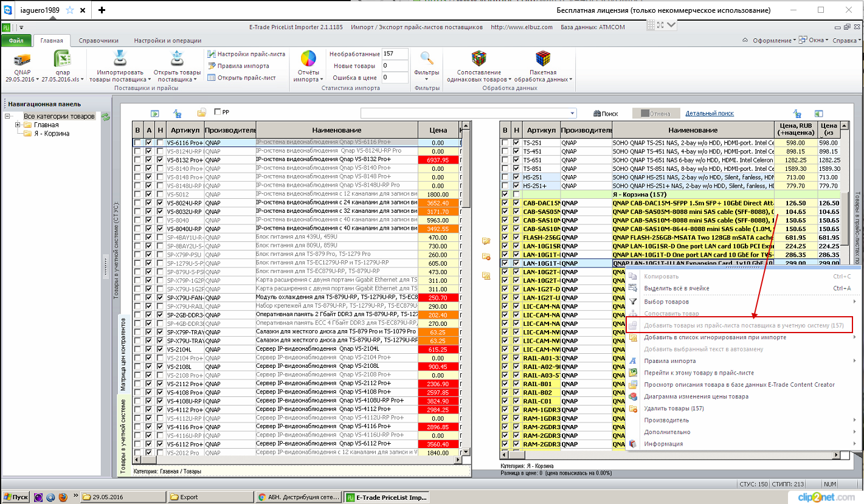Tick the В checkbox for TS-451
Image resolution: width=864 pixels, height=504 pixels.
tap(505, 151)
